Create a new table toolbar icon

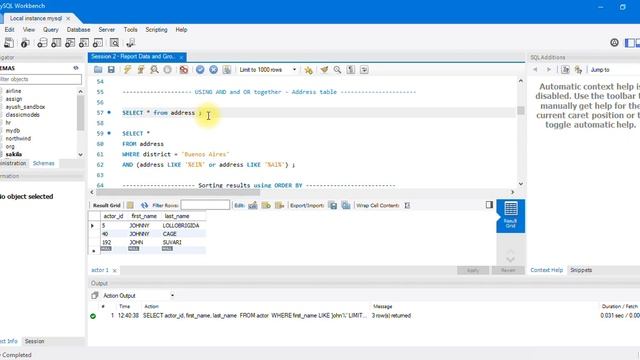click(56, 43)
